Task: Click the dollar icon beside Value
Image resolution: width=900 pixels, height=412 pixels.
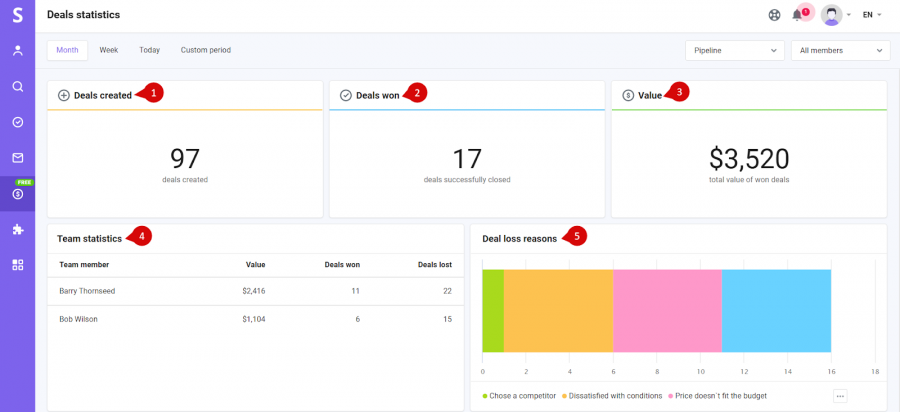Action: pos(628,96)
